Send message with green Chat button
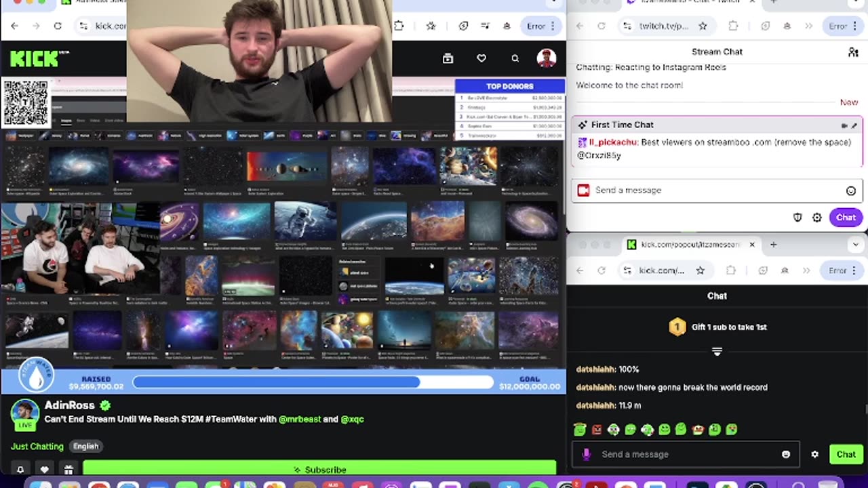The width and height of the screenshot is (868, 488). tap(846, 455)
